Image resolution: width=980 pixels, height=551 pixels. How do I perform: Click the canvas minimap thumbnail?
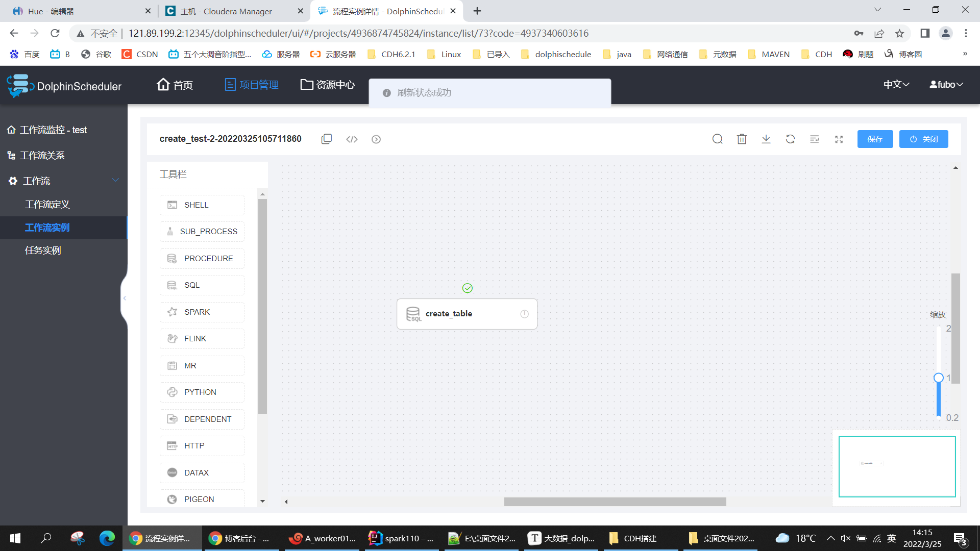[897, 466]
